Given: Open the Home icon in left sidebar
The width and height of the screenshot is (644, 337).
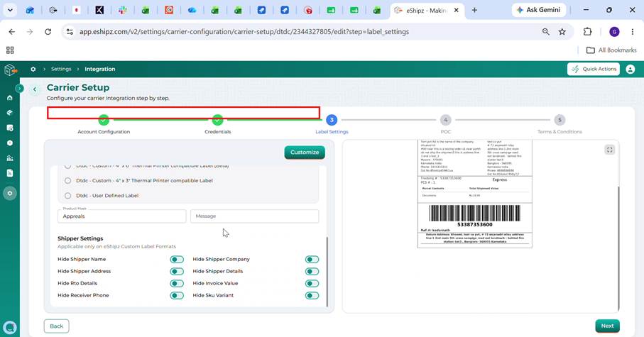Looking at the screenshot, I should point(10,98).
